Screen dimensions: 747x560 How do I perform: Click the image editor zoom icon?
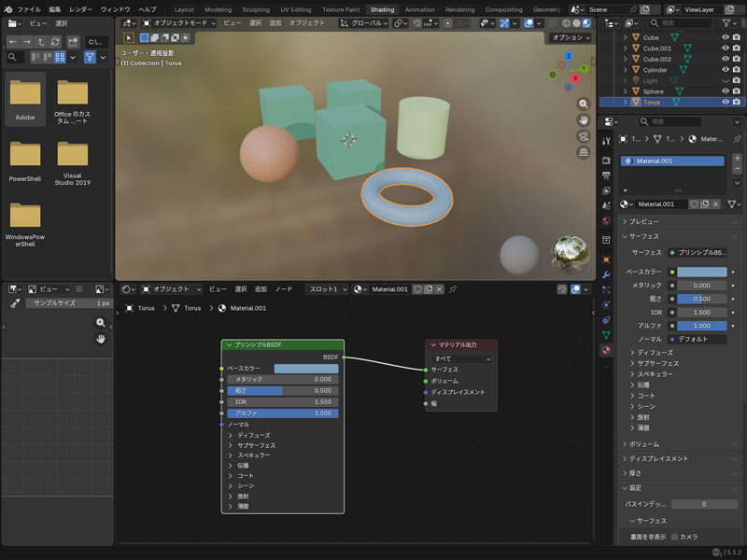(101, 322)
